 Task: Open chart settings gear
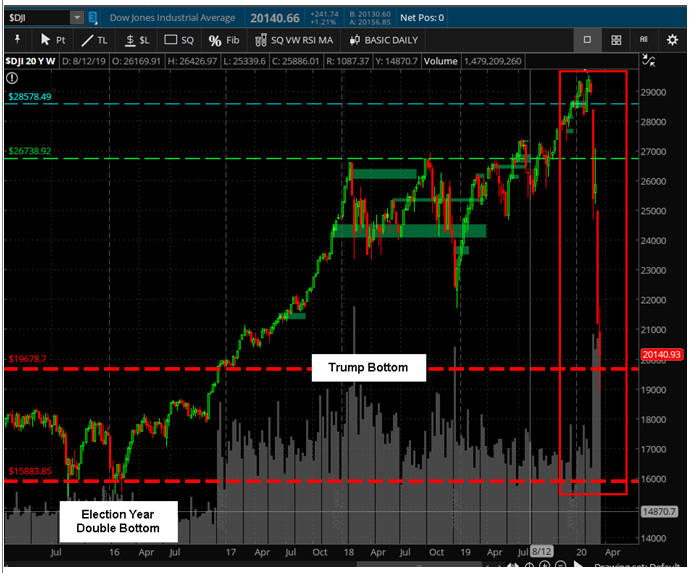[x=672, y=40]
